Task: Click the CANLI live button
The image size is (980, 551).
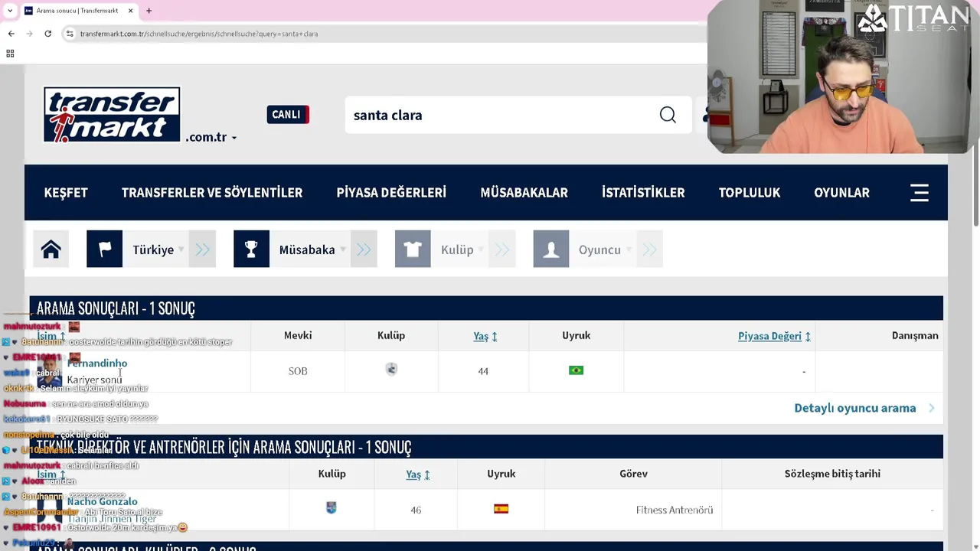Action: click(288, 115)
